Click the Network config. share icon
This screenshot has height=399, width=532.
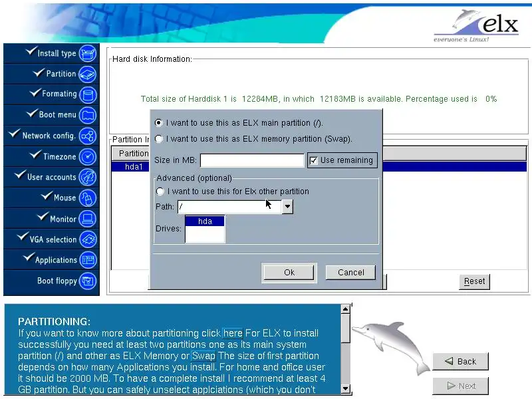(x=88, y=136)
